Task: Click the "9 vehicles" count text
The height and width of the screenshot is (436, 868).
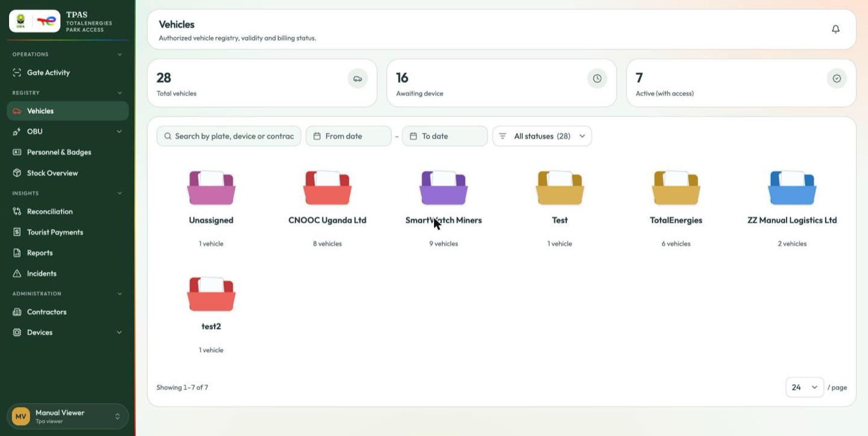Action: [x=444, y=244]
